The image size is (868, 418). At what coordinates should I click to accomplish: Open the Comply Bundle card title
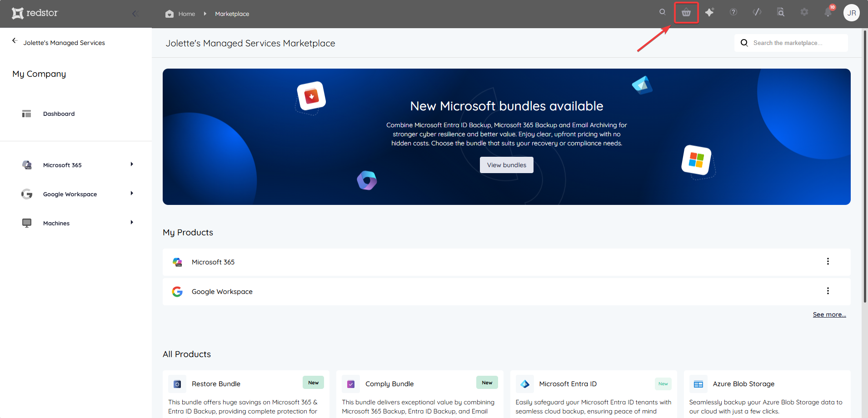(389, 384)
